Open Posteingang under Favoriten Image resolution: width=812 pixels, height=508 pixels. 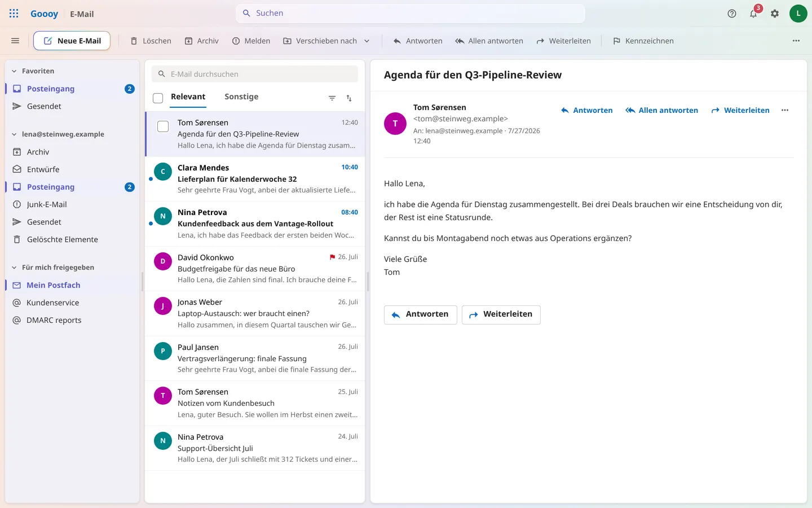pos(72,89)
